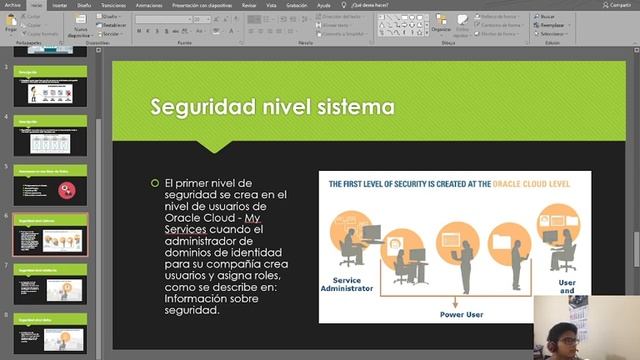Open the font name combo box

[163, 19]
